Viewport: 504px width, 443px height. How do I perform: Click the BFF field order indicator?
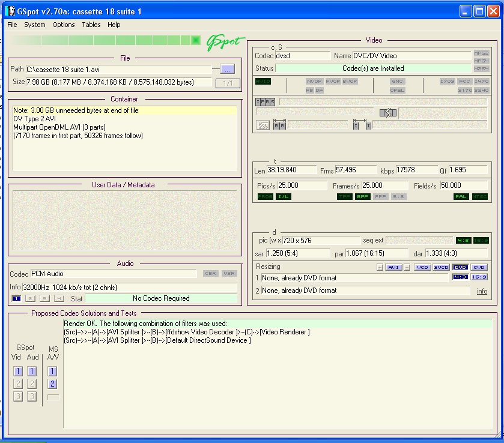coord(363,197)
